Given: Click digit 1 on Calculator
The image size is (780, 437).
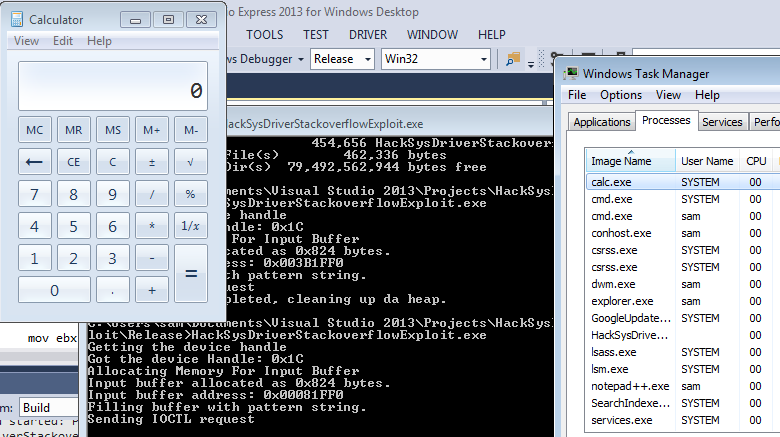Looking at the screenshot, I should 34,258.
